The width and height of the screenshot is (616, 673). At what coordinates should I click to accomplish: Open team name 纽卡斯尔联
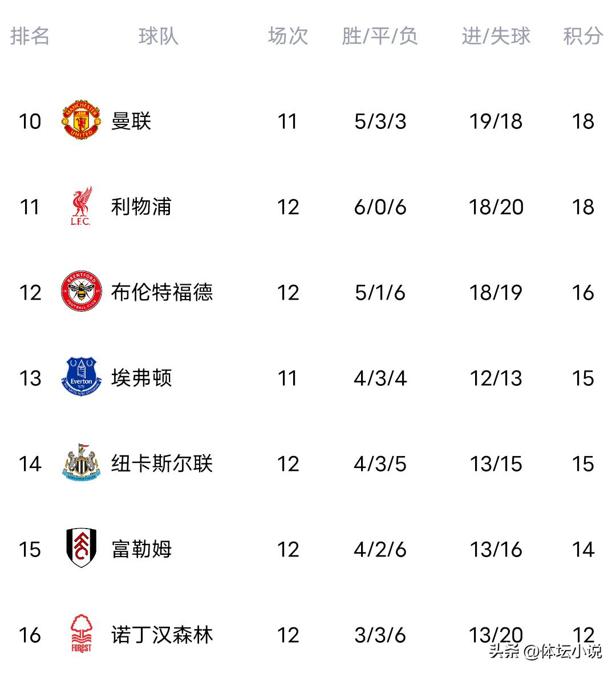point(162,464)
